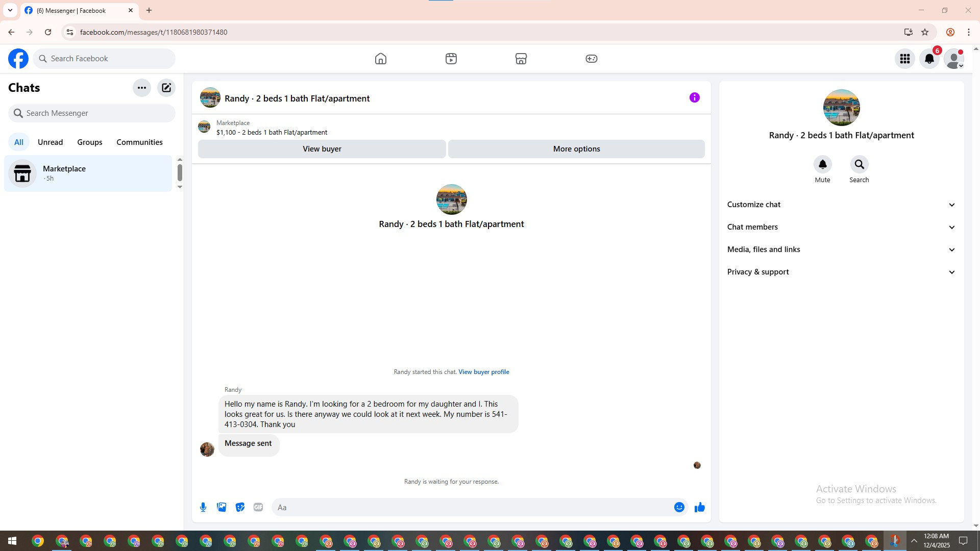The image size is (980, 551).
Task: Open the GIF picker icon
Action: (x=258, y=507)
